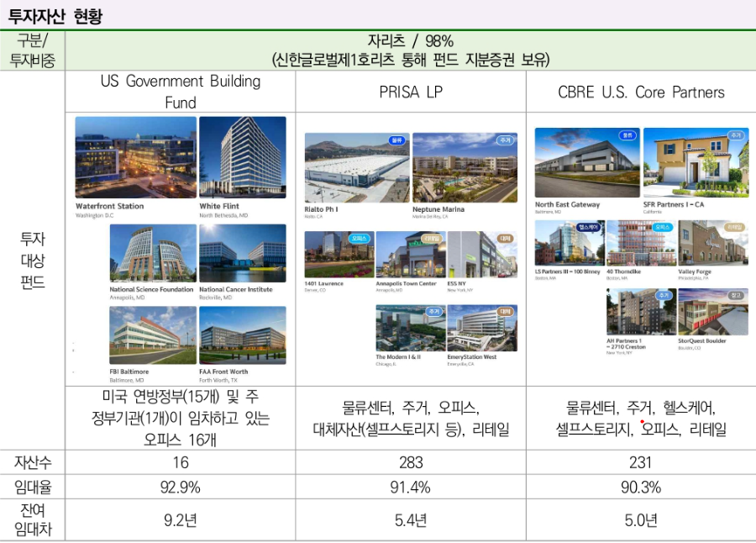This screenshot has width=756, height=543.
Task: Click the 물류 badge on North East Gateway
Action: 628,136
